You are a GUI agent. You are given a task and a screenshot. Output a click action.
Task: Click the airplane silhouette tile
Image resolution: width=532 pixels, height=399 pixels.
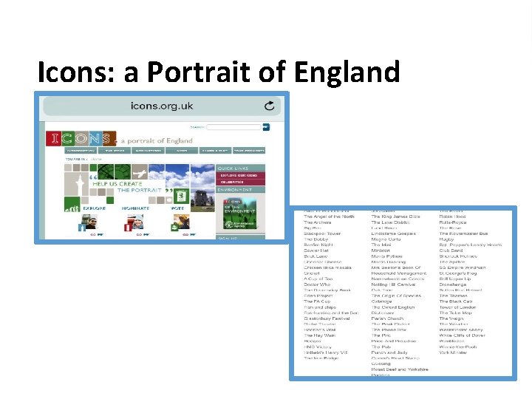tap(140, 172)
